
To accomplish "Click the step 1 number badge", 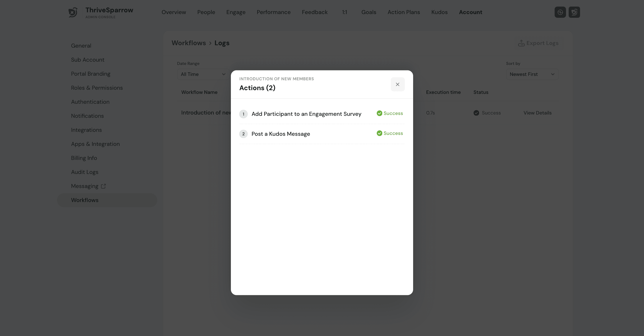I will pos(243,114).
